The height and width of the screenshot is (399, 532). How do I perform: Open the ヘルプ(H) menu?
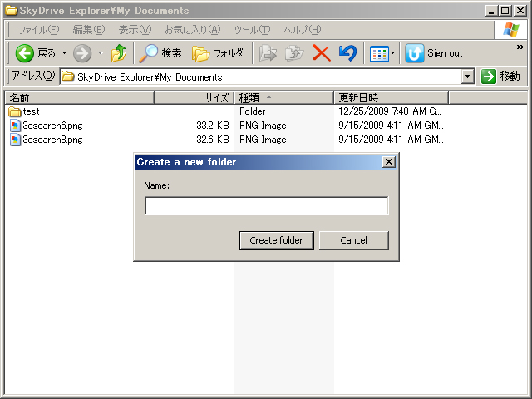303,30
